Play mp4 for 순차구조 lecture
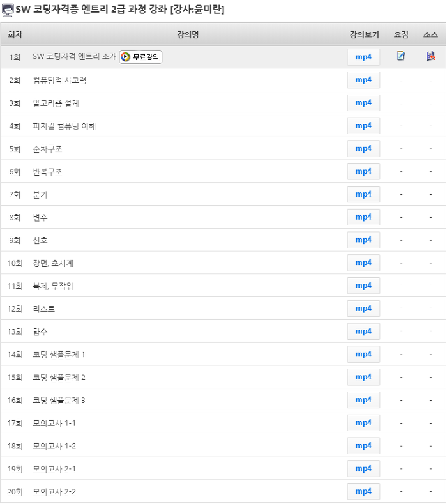The width and height of the screenshot is (447, 504). [x=363, y=148]
